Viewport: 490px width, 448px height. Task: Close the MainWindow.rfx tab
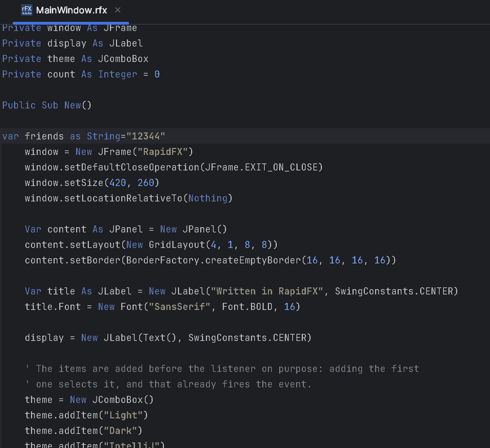(118, 10)
